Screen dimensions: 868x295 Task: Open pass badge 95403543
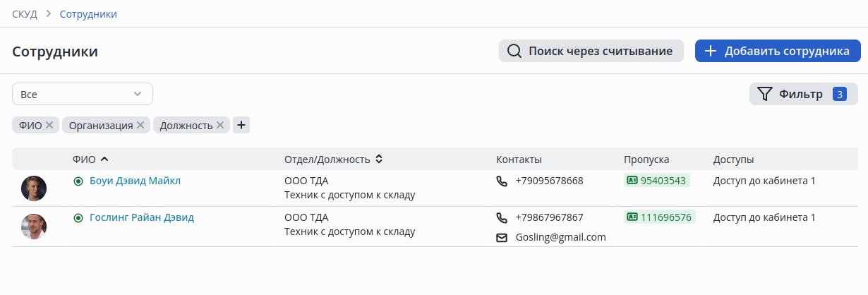(656, 181)
